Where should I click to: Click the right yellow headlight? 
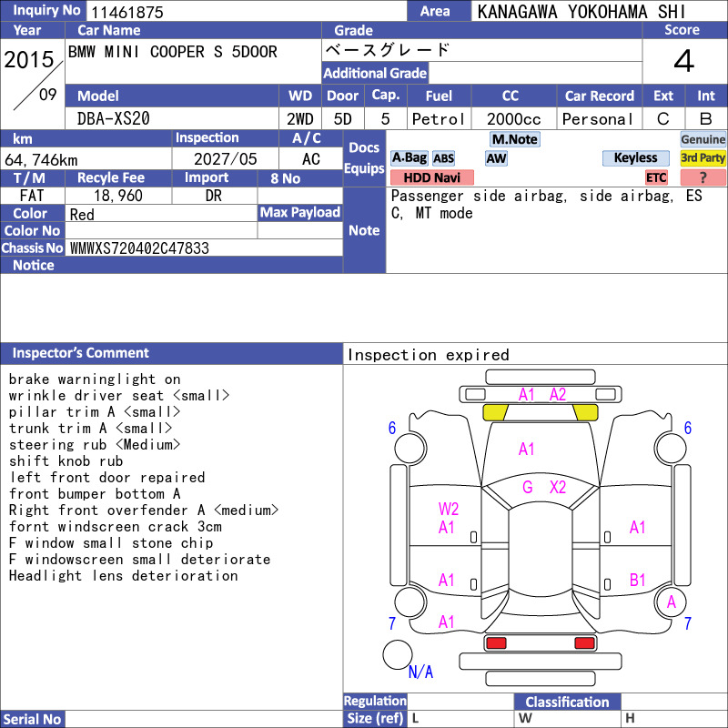(585, 412)
